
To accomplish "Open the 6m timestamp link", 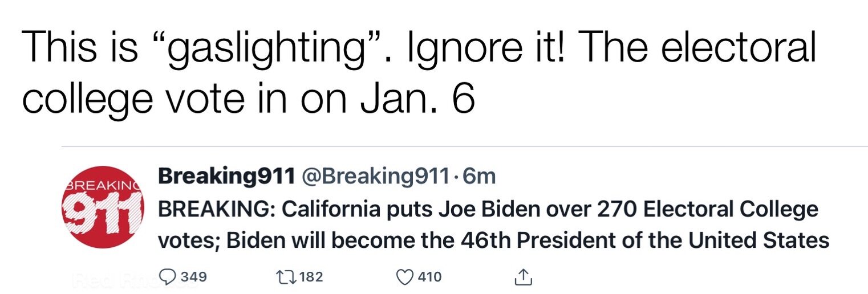I will tap(479, 177).
